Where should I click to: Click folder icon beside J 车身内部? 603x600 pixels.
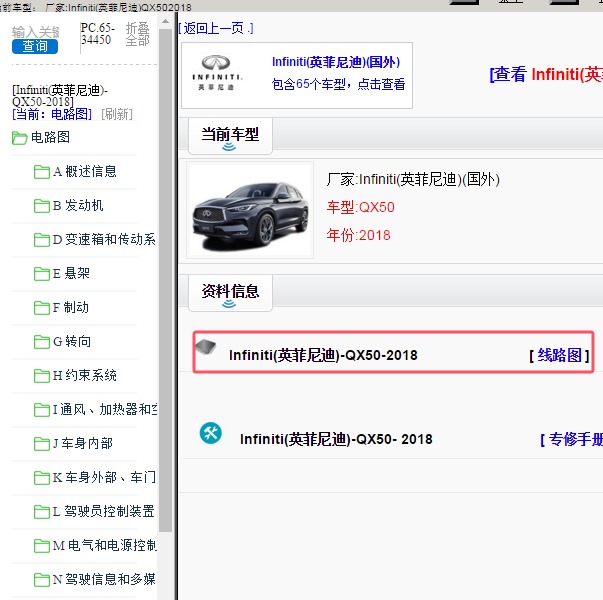(42, 443)
